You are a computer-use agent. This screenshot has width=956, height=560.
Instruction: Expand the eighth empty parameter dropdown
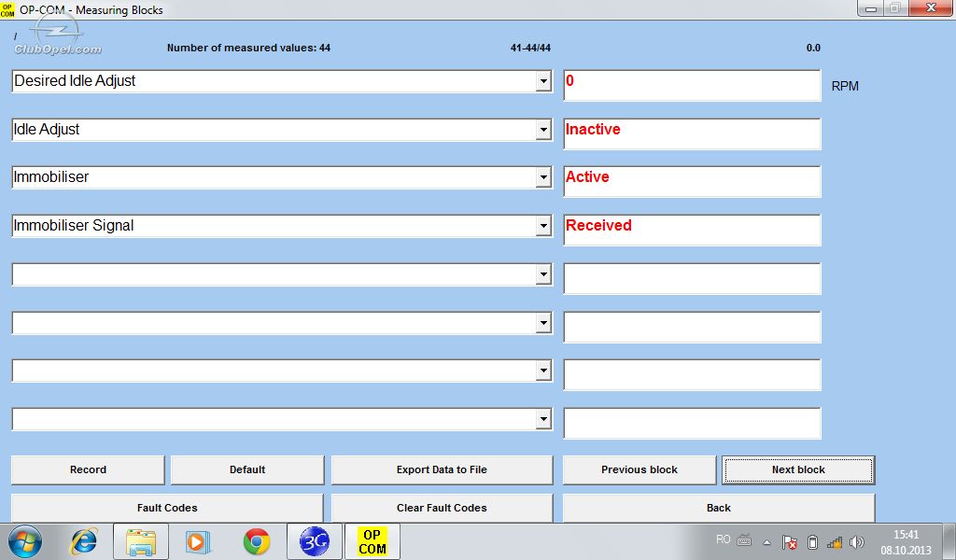543,419
